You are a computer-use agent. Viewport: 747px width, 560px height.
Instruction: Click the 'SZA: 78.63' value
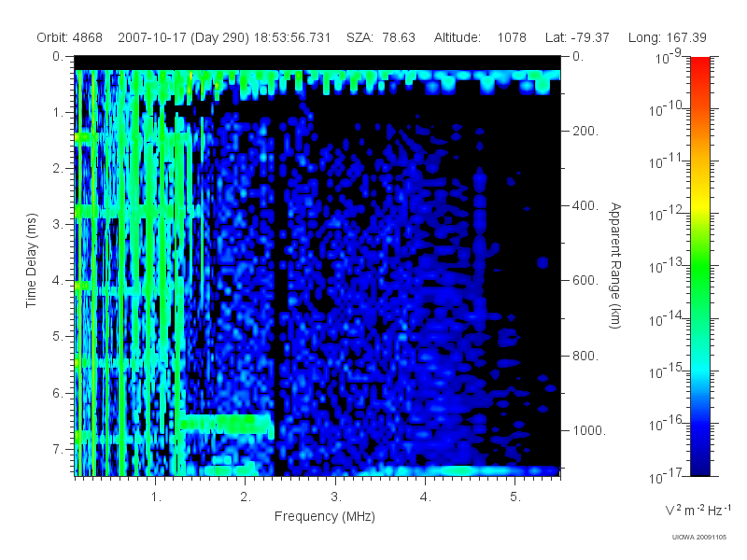pos(381,37)
